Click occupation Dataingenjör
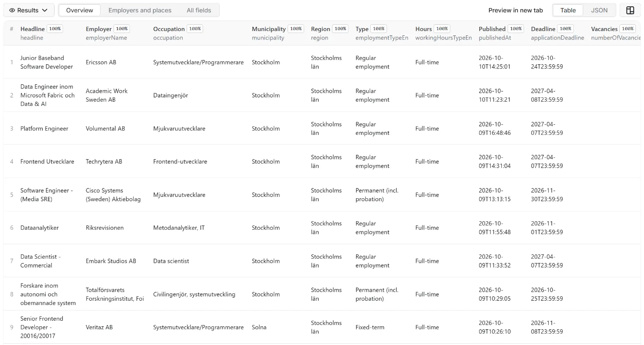This screenshot has height=345, width=644. [x=171, y=95]
